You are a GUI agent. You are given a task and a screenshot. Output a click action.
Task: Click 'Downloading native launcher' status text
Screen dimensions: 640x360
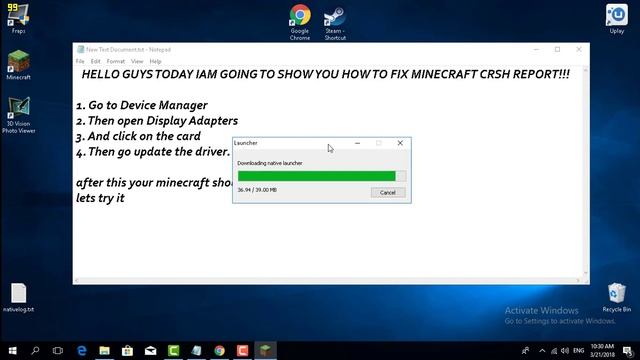[270, 163]
